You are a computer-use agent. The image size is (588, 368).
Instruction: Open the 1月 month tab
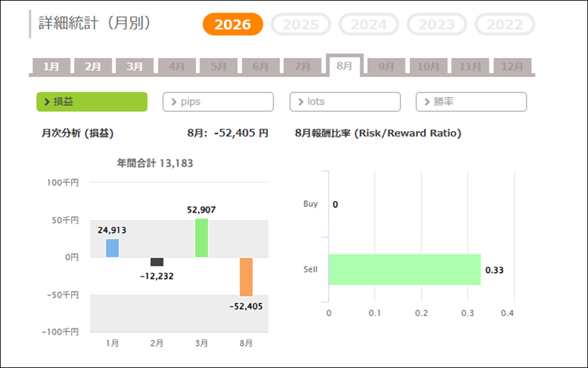click(x=52, y=67)
